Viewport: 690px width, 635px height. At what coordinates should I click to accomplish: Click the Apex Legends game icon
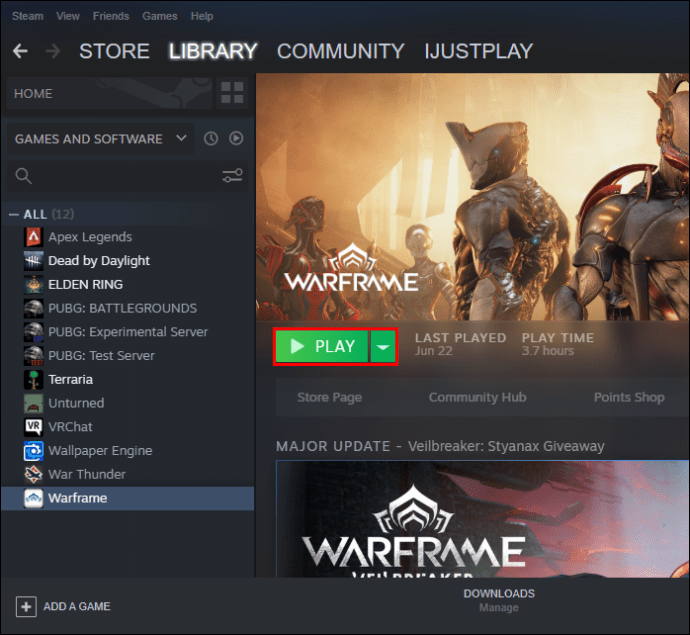point(33,237)
